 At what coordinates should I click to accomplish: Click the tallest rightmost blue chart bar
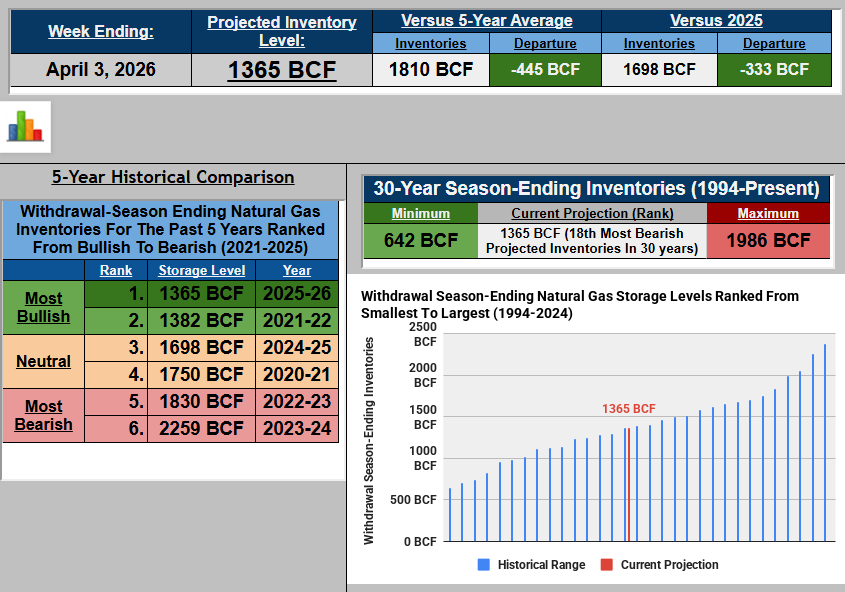click(x=825, y=443)
